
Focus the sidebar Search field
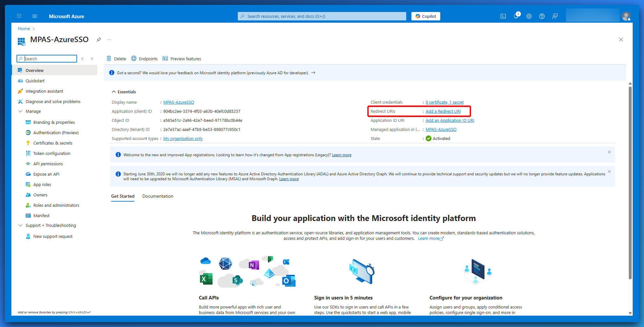(47, 59)
